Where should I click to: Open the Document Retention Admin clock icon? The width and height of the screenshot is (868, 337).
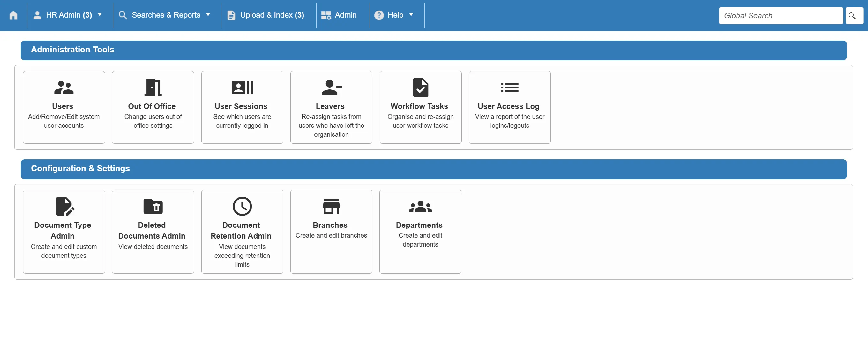point(242,206)
